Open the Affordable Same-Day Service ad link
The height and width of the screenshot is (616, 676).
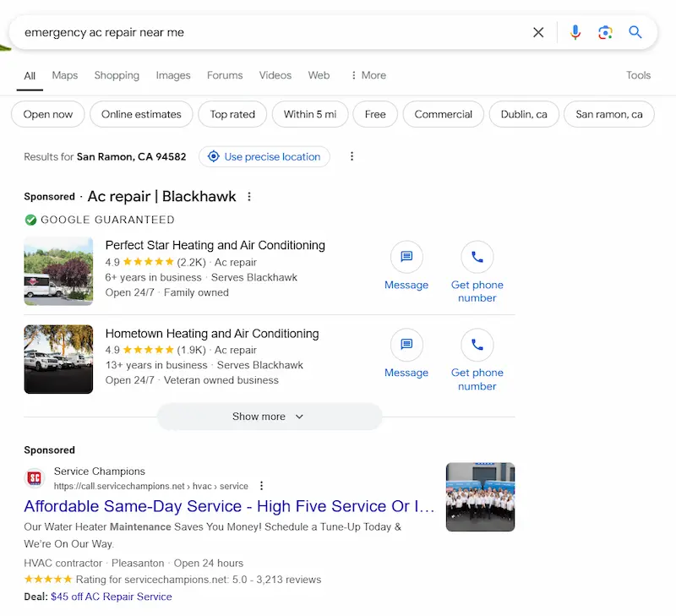[x=229, y=507]
